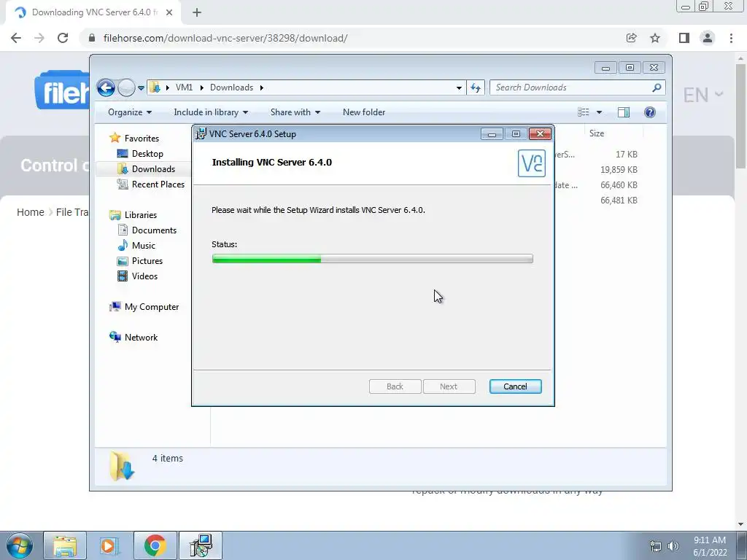747x560 pixels.
Task: Open Windows Media Player taskbar icon
Action: pyautogui.click(x=109, y=545)
